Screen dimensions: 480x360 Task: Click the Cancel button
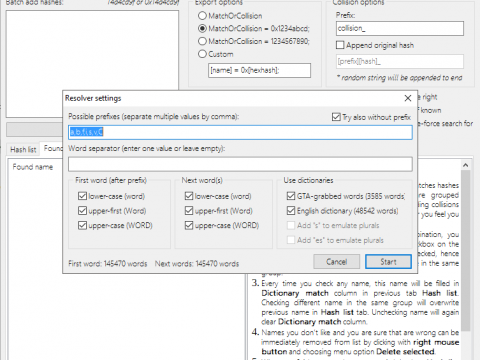[x=336, y=262]
